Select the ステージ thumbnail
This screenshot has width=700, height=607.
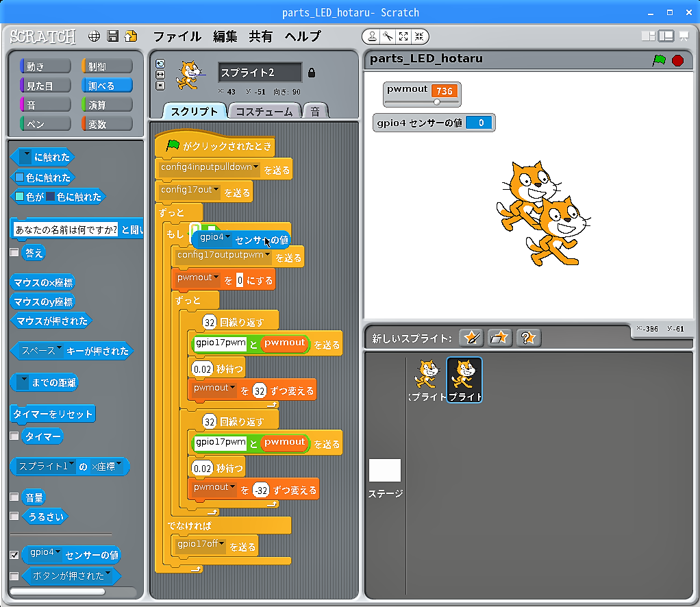(385, 478)
